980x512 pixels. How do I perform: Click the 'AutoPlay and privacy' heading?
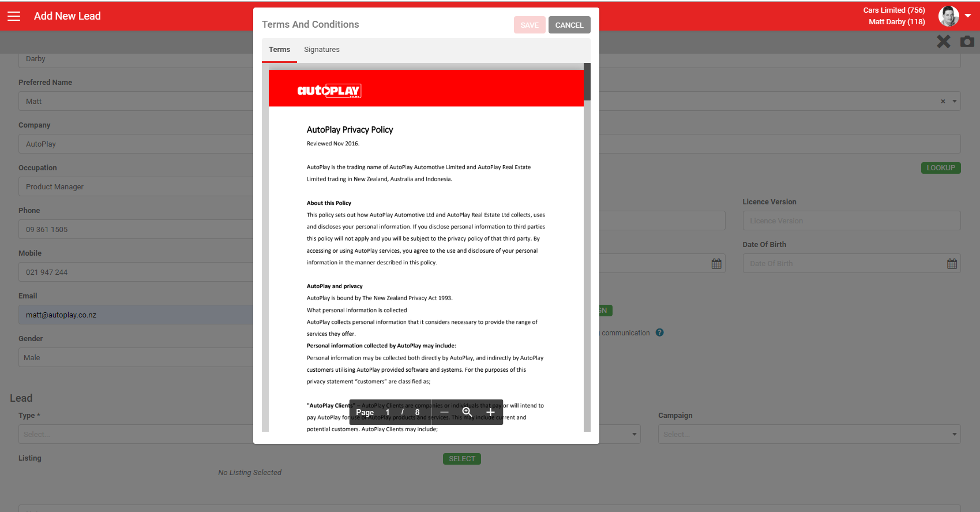[335, 286]
